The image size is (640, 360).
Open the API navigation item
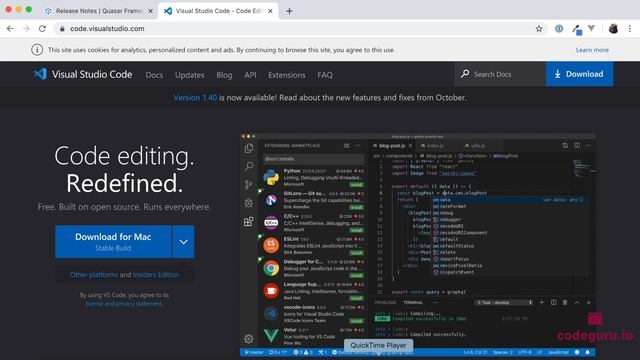tap(250, 75)
